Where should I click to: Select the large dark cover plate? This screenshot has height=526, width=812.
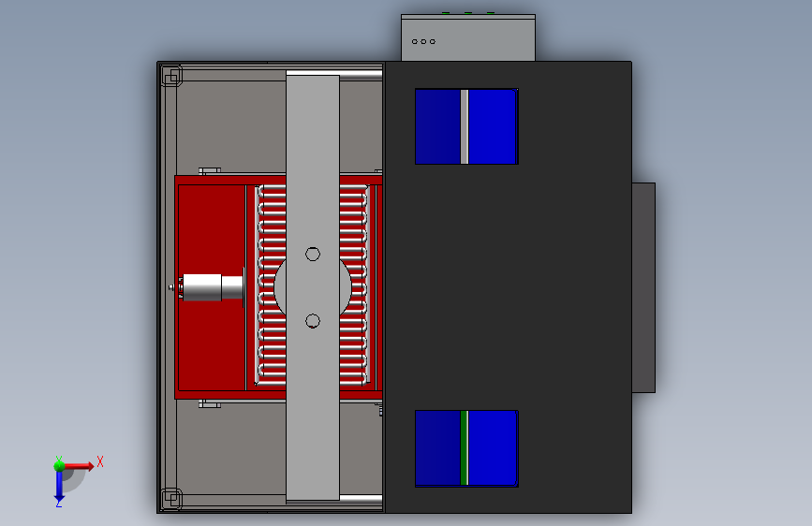(x=508, y=287)
